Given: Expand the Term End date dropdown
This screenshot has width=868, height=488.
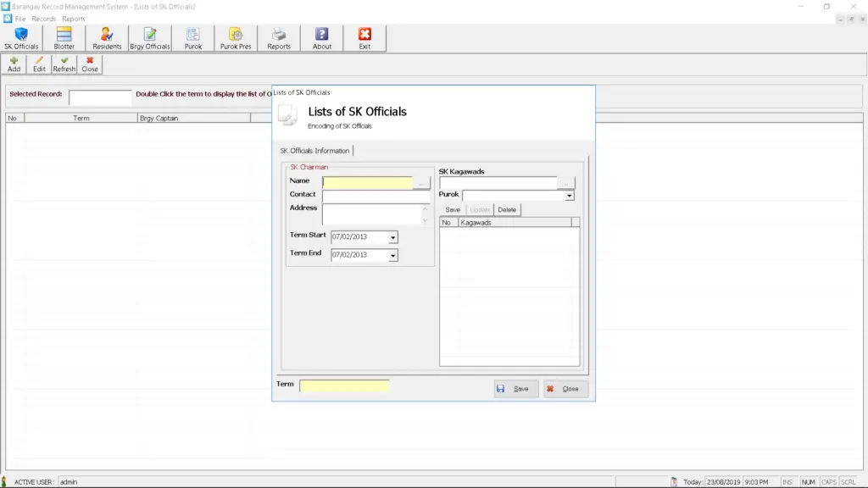Looking at the screenshot, I should click(392, 255).
